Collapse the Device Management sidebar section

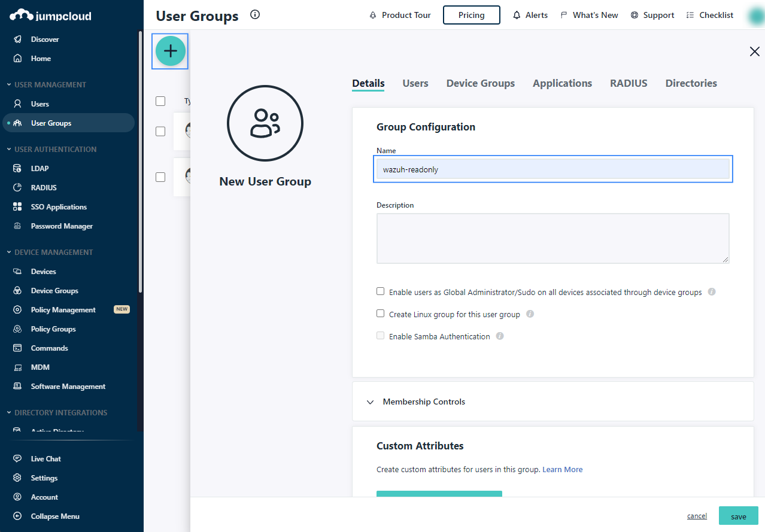pos(9,253)
